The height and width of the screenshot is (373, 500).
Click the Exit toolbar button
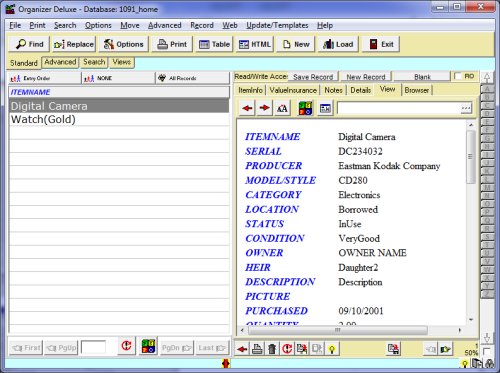(381, 44)
